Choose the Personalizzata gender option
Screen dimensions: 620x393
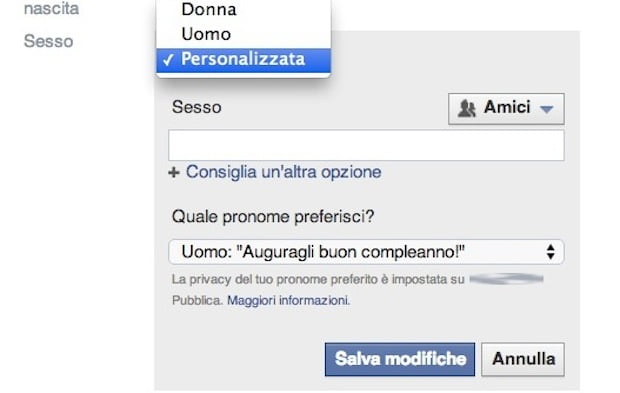point(244,60)
